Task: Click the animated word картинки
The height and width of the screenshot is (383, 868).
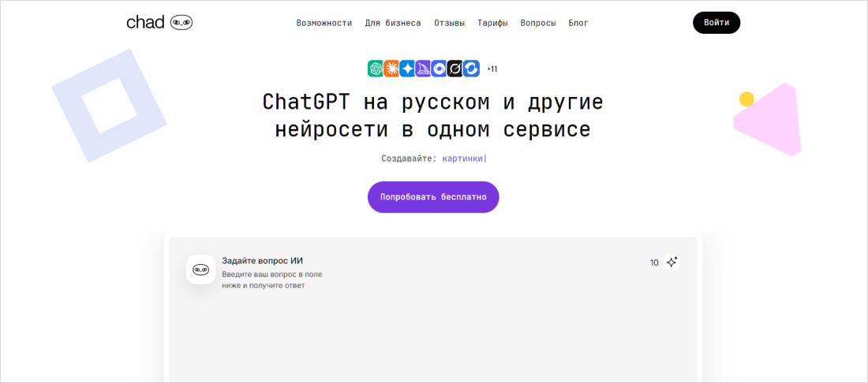Action: tap(462, 158)
